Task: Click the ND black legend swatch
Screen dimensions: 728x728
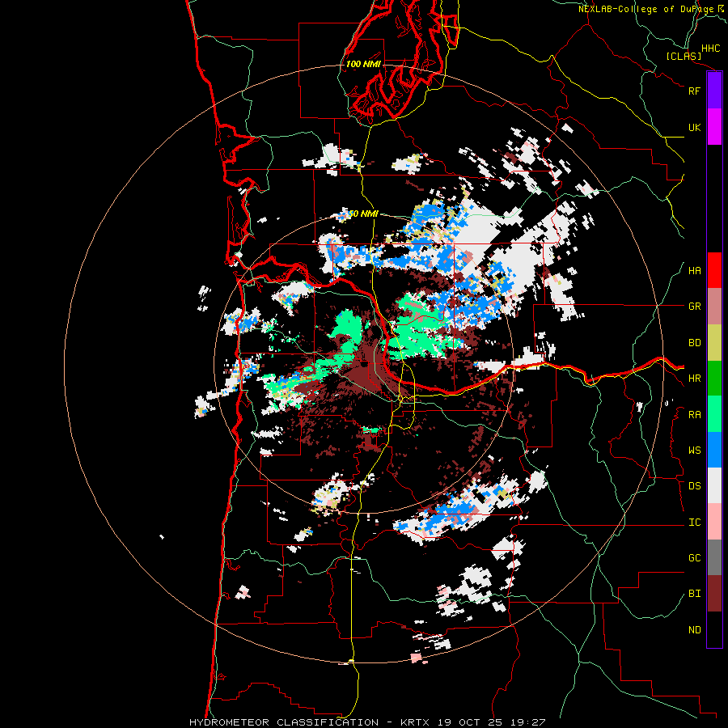Action: [714, 629]
